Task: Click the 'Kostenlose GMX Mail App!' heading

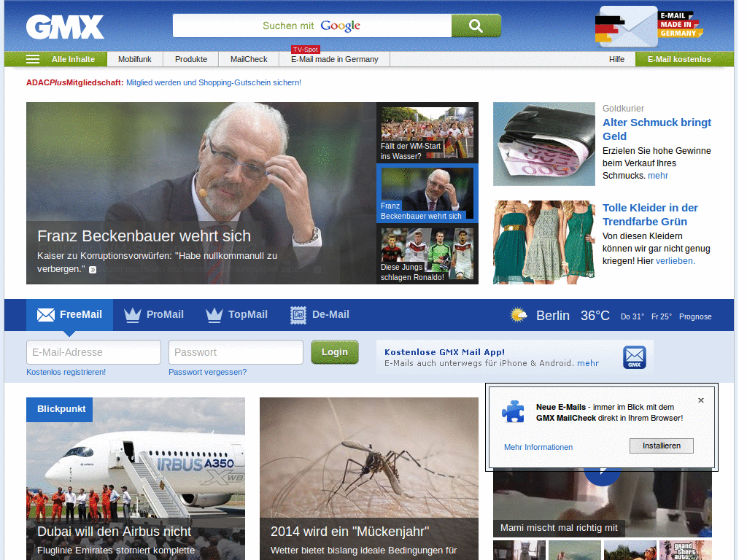Action: click(444, 352)
